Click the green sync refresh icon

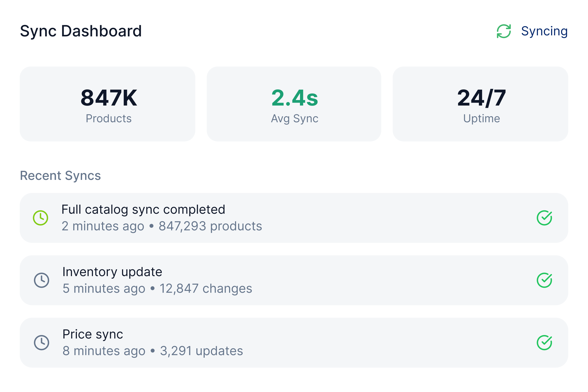click(504, 31)
